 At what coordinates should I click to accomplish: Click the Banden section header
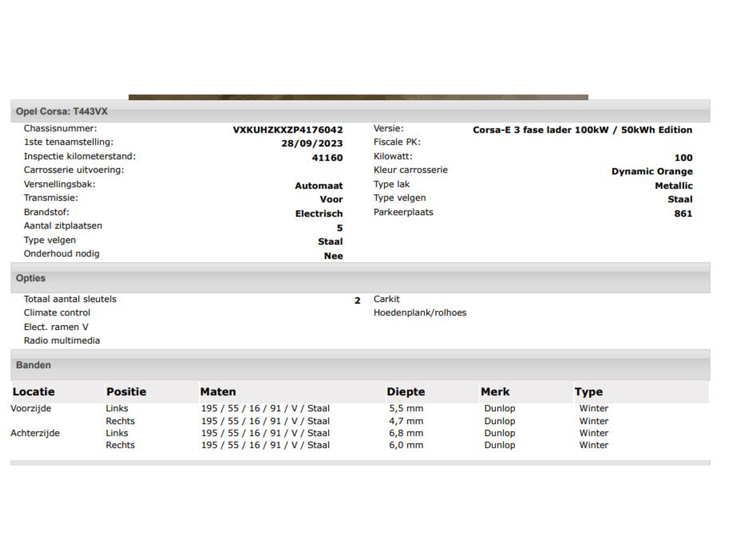(33, 365)
